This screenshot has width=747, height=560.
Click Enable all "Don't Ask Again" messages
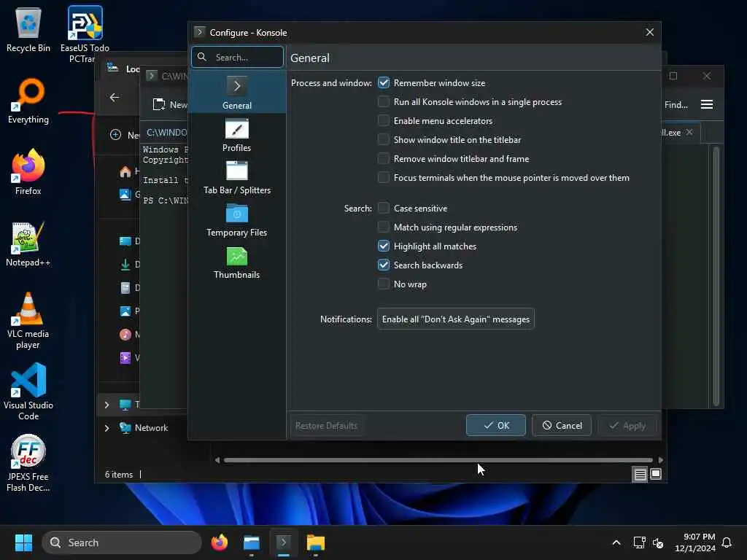click(455, 319)
